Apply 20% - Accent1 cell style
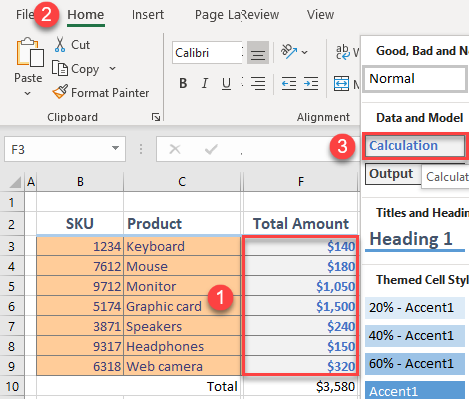Screen dimensions: 469x399 (415, 307)
